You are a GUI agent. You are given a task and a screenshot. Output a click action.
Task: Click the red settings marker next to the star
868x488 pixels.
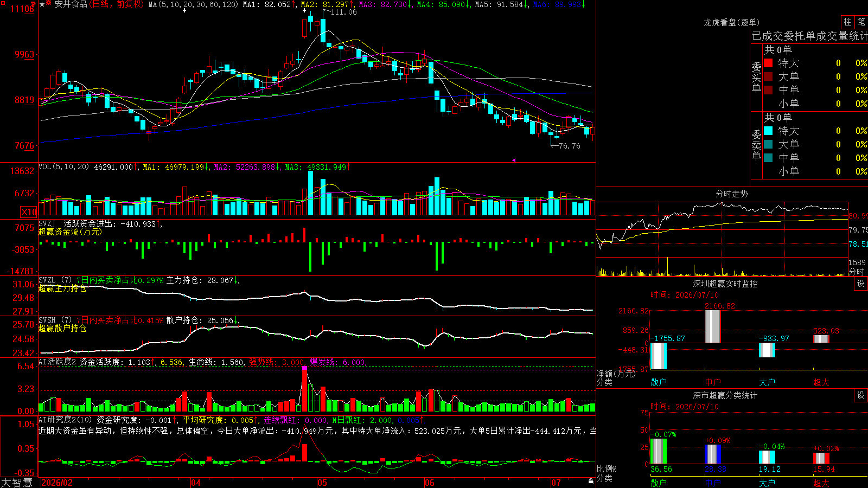48,3
